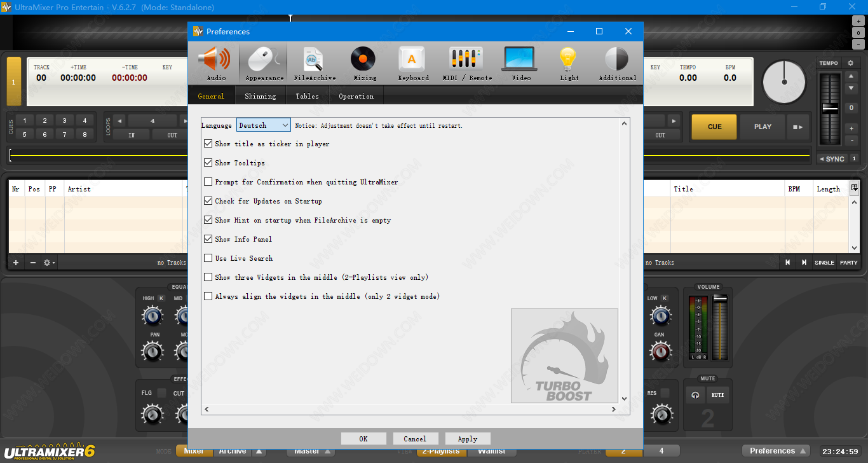Skip to next track in right playlist
The image size is (868, 463).
(804, 263)
